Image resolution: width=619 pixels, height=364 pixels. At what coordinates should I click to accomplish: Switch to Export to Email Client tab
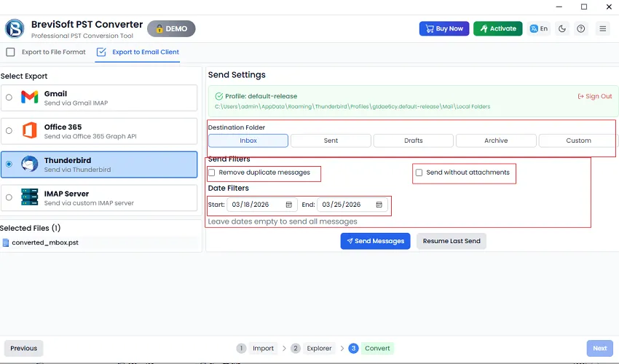pyautogui.click(x=138, y=52)
